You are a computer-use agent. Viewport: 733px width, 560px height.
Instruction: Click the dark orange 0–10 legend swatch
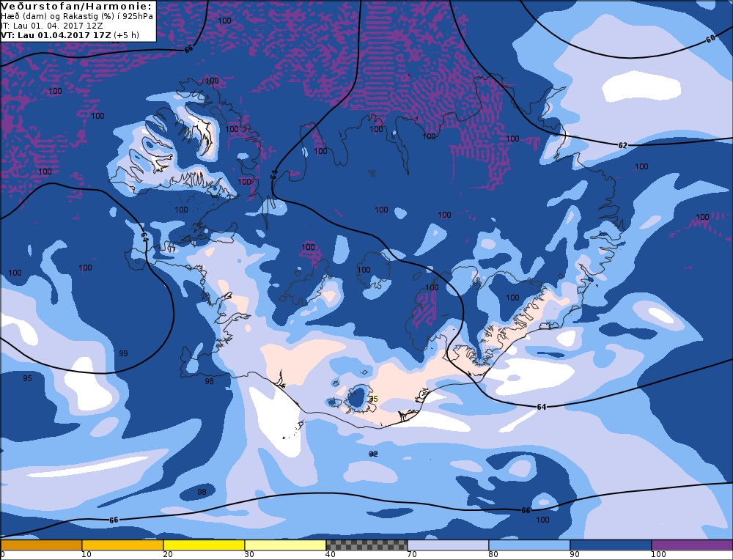click(x=41, y=545)
